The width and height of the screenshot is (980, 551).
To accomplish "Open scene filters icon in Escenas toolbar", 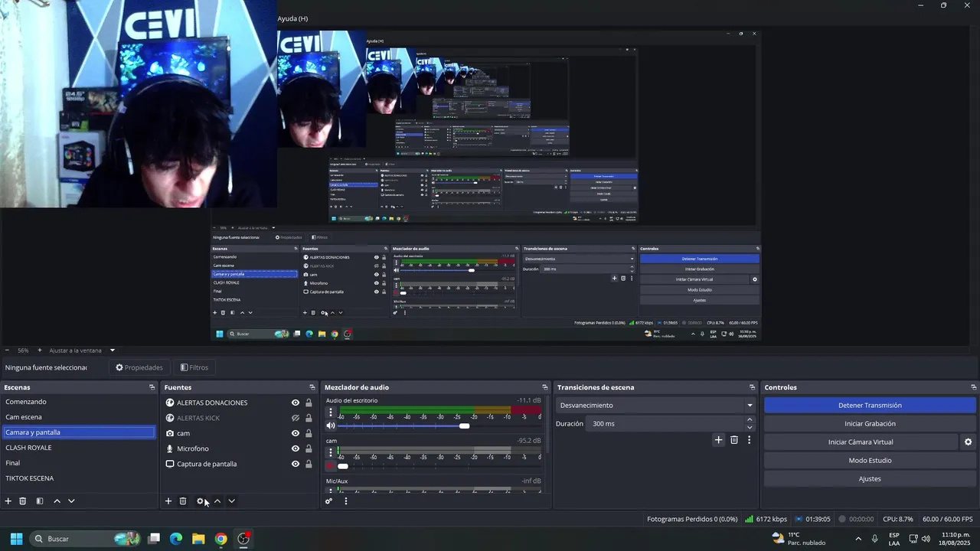I will point(40,501).
